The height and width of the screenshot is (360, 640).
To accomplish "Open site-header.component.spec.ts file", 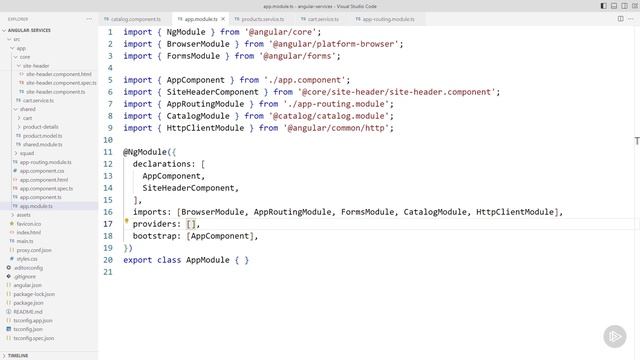I will tap(61, 83).
